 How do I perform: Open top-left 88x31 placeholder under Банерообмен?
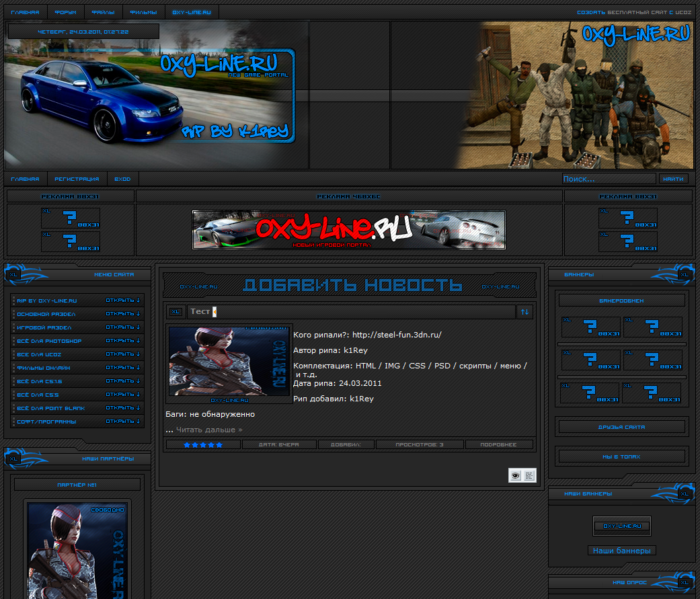pyautogui.click(x=590, y=327)
